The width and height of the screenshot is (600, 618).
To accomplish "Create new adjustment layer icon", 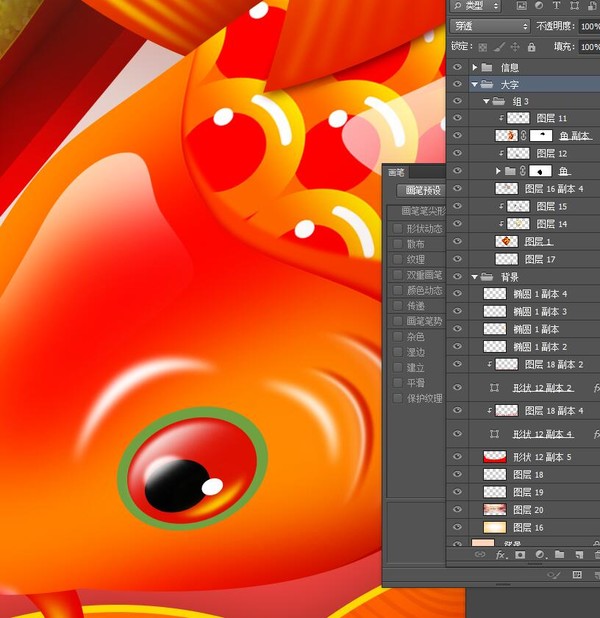I will click(x=540, y=555).
